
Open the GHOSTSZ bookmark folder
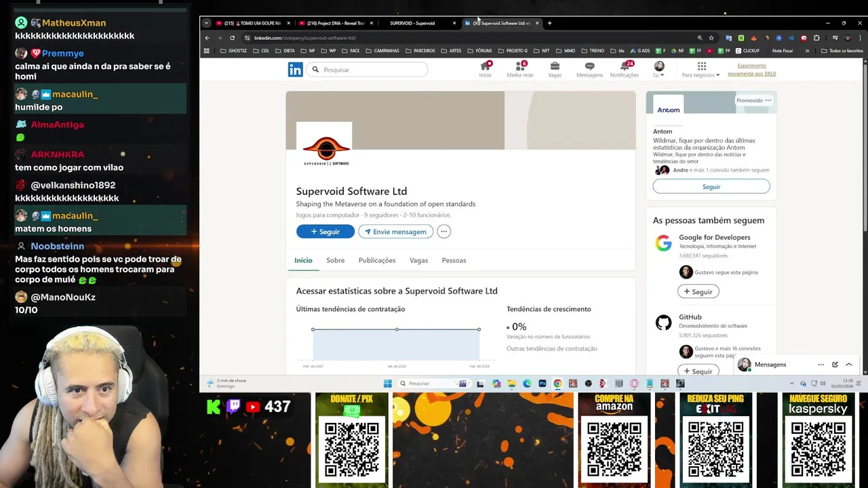point(233,51)
